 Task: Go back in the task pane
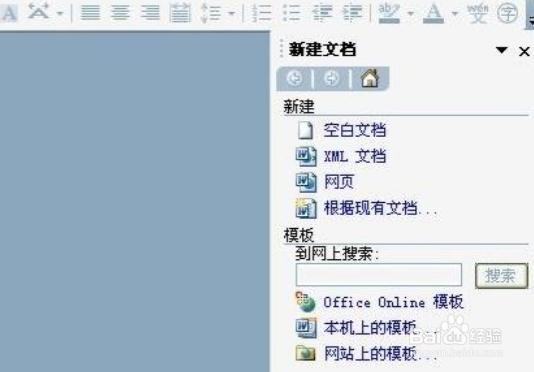[295, 78]
